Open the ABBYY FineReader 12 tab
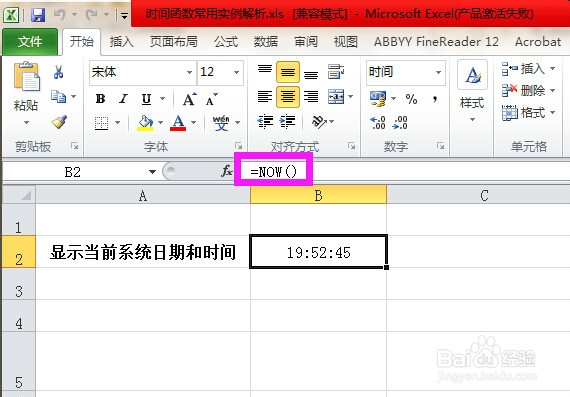Image resolution: width=570 pixels, height=397 pixels. [436, 42]
